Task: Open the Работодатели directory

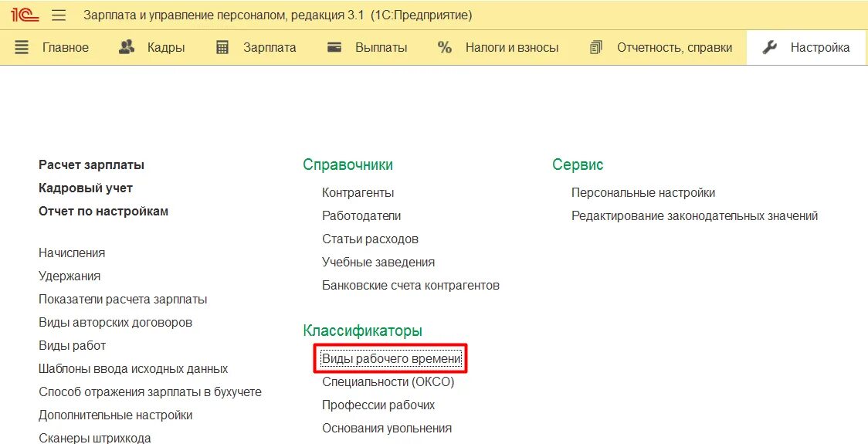Action: [361, 216]
